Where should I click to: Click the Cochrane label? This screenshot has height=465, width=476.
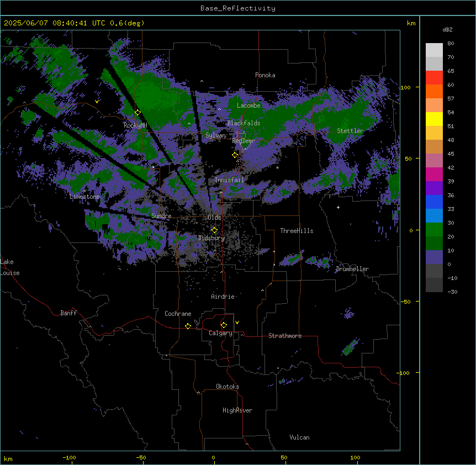(178, 314)
